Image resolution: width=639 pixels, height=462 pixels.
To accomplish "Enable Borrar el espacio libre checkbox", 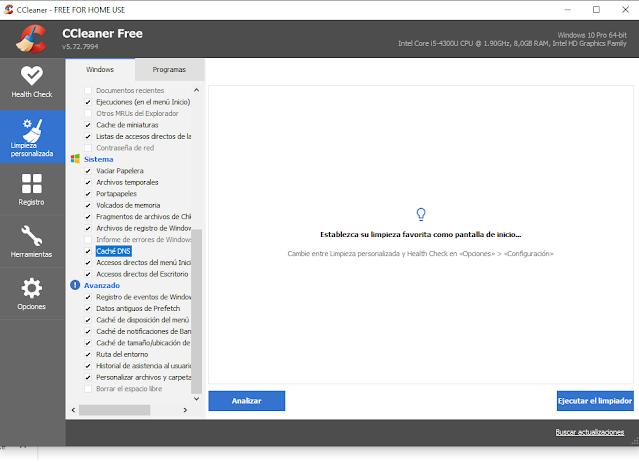I will [x=88, y=389].
